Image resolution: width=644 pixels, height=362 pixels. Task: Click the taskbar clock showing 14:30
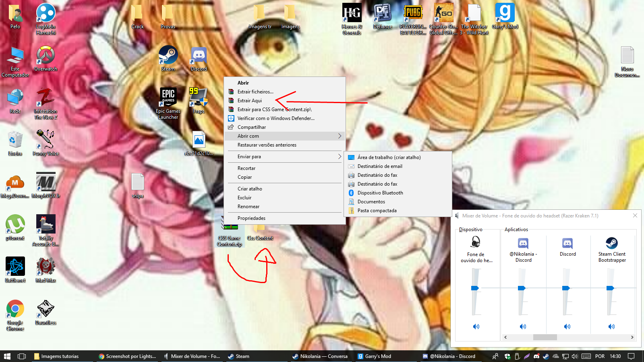(615, 356)
